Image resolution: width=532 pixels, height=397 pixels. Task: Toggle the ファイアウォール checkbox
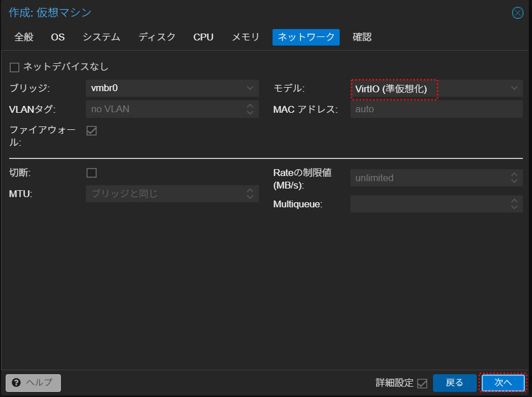click(92, 131)
